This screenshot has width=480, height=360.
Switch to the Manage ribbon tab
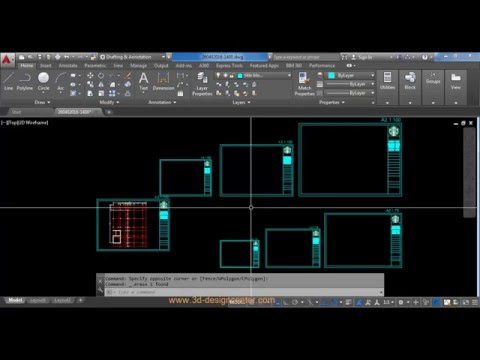pyautogui.click(x=138, y=66)
